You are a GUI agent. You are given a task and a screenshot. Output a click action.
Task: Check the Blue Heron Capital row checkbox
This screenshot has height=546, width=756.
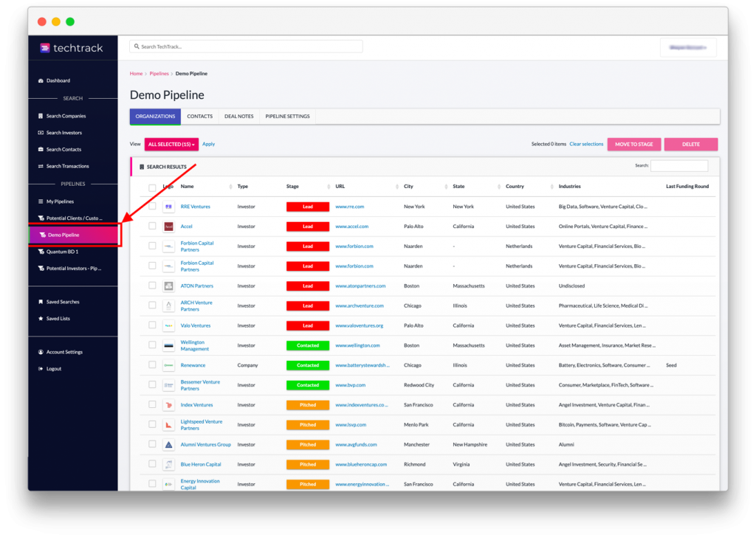point(152,464)
